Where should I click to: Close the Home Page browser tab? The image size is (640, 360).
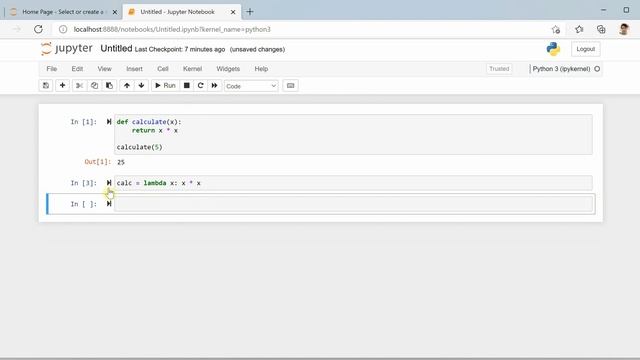point(115,12)
